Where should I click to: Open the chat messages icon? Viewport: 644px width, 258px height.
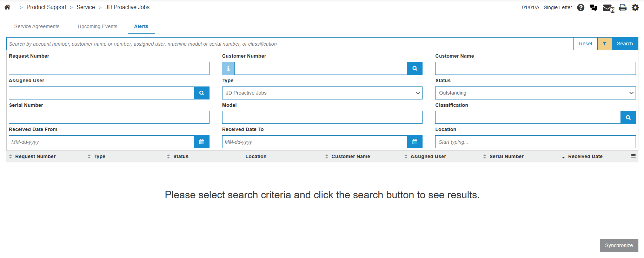coord(593,7)
